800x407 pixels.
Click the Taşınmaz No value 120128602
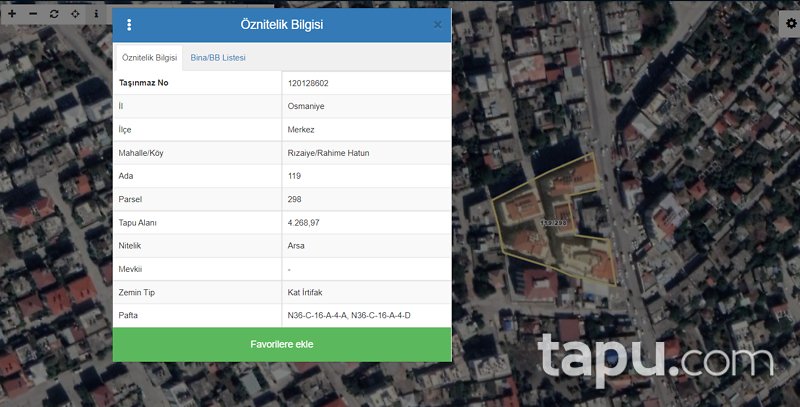(308, 83)
